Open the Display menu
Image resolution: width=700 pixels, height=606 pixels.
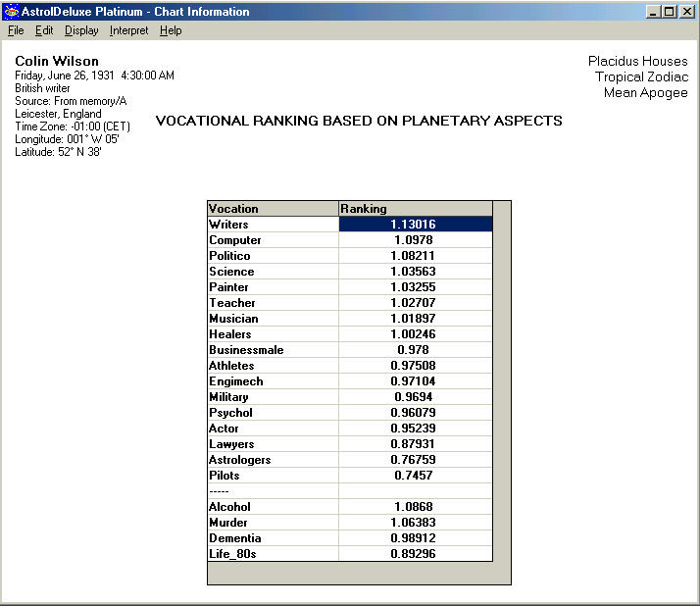[x=81, y=30]
